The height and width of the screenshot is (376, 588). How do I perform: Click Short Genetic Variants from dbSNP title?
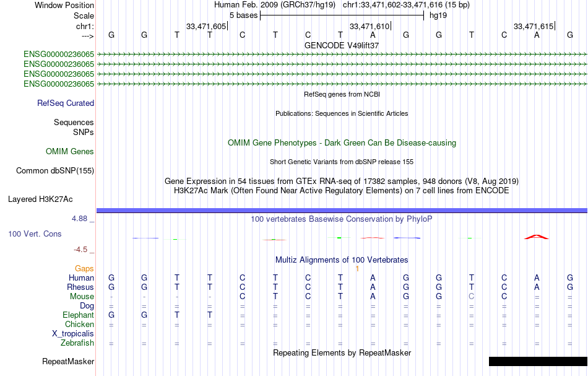click(342, 162)
